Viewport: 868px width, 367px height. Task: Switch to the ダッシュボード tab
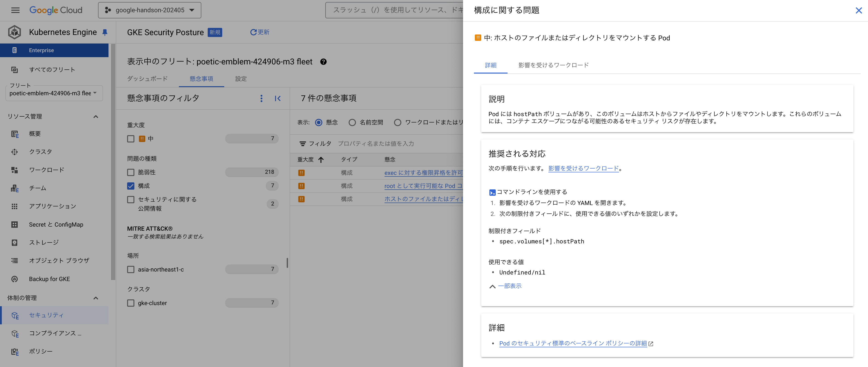[x=147, y=79]
